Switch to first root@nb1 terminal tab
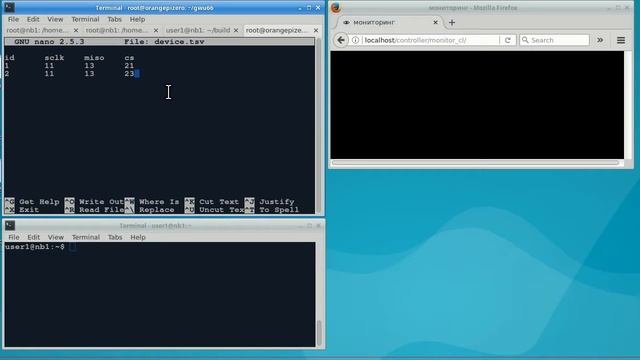 tap(38, 30)
